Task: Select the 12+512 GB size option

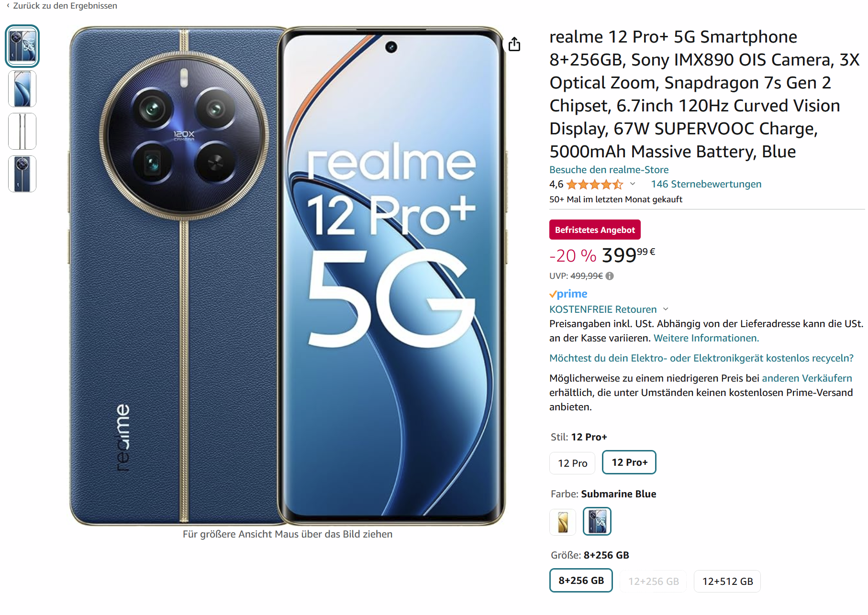Action: pyautogui.click(x=727, y=581)
